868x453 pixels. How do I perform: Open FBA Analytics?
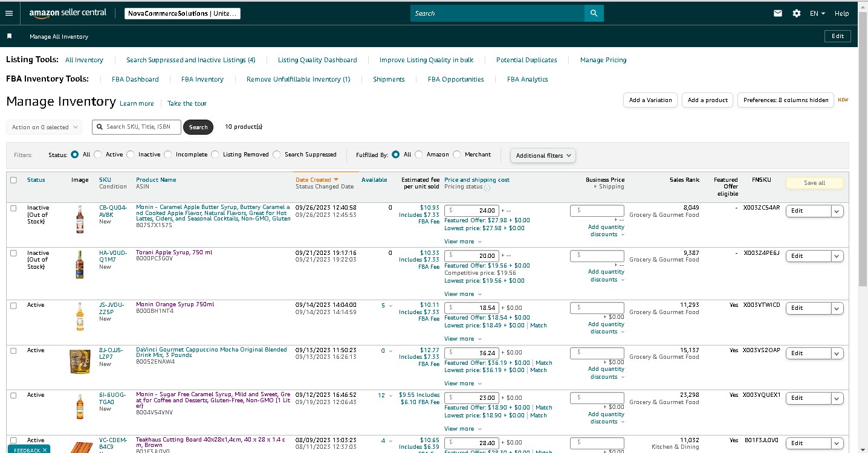528,79
